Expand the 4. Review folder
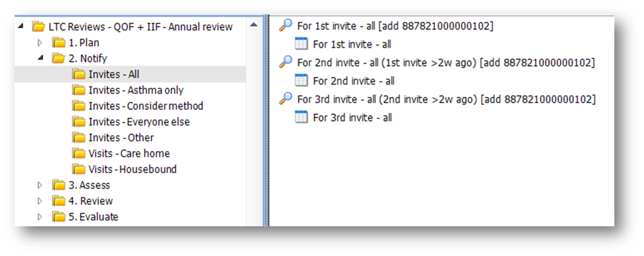 click(40, 201)
